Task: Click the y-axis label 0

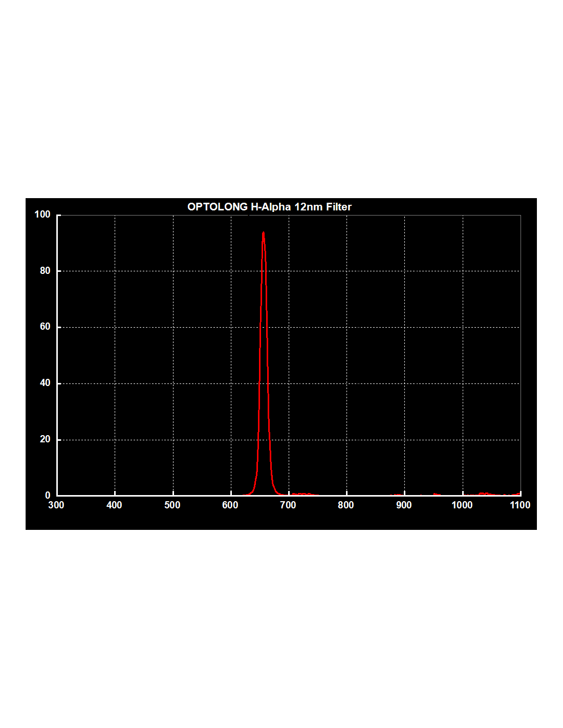Action: [48, 495]
